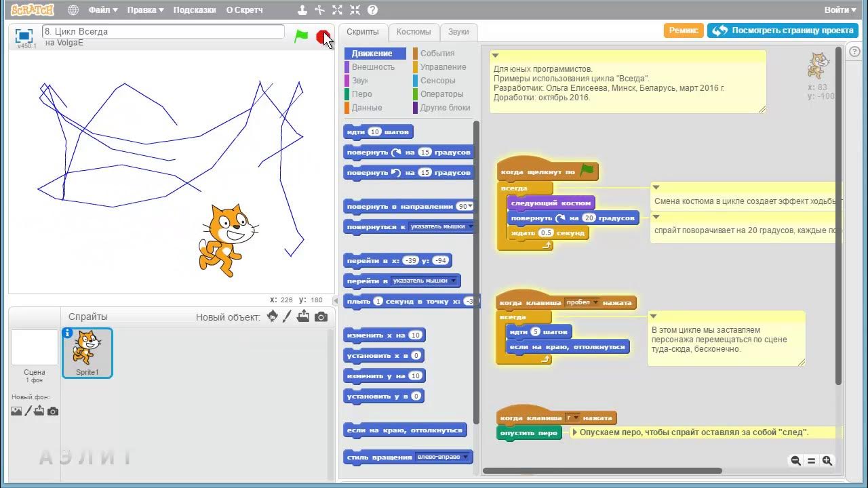This screenshot has height=488, width=868.
Task: Click the scripts area vertical scrollbar
Action: click(x=839, y=217)
